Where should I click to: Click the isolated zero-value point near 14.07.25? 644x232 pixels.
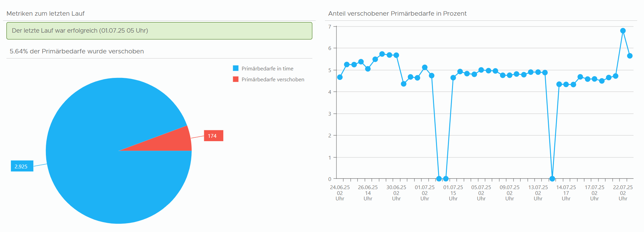[552, 179]
